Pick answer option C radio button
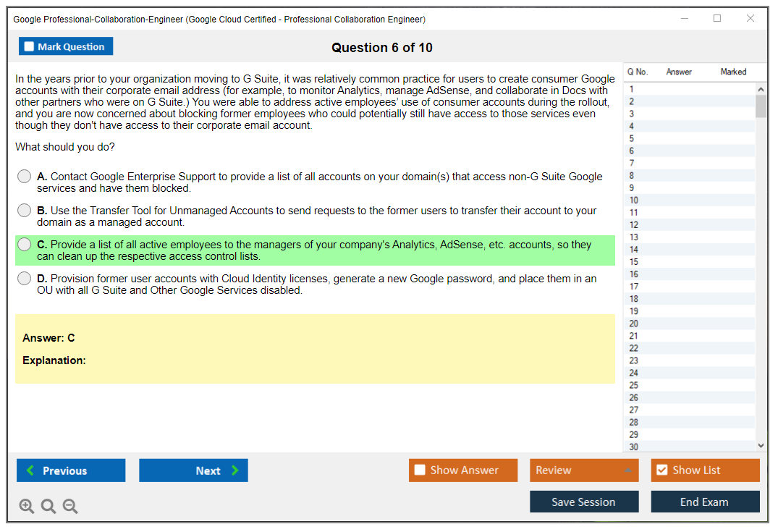Viewport: 778px width, 532px height. click(x=25, y=245)
